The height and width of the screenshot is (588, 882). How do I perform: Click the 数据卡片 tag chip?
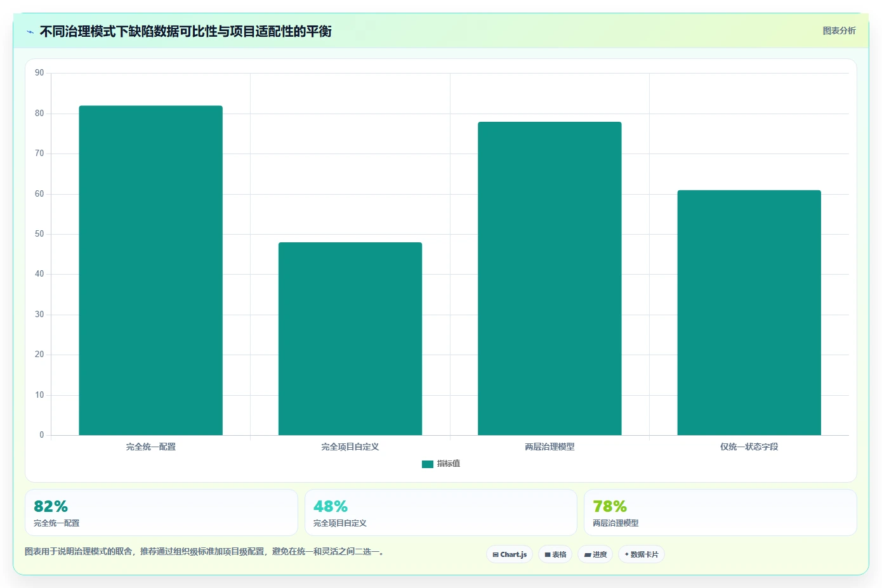[642, 554]
